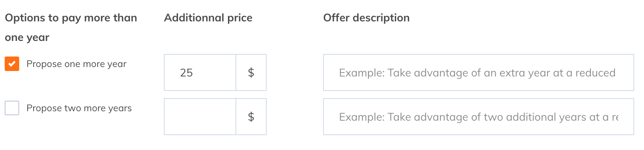Click the "25" value in the first price box

coord(186,73)
